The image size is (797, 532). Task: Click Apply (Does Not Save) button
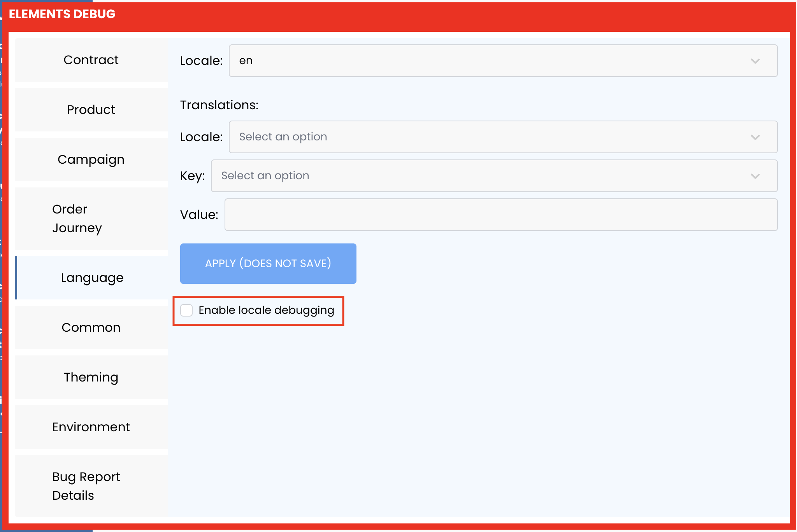tap(268, 264)
